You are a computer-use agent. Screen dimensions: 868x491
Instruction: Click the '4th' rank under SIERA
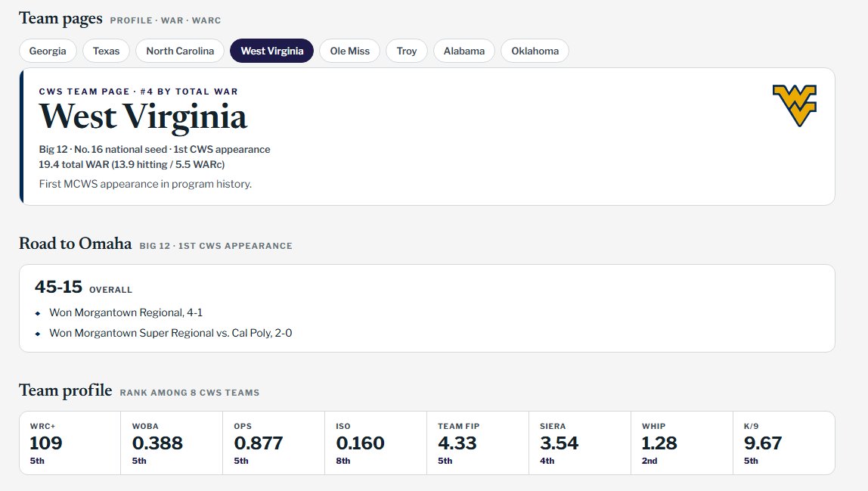point(547,461)
